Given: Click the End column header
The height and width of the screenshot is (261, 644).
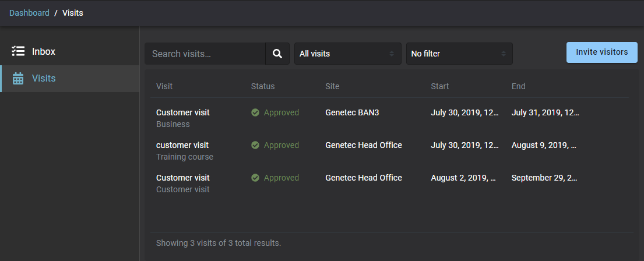Looking at the screenshot, I should pyautogui.click(x=518, y=86).
